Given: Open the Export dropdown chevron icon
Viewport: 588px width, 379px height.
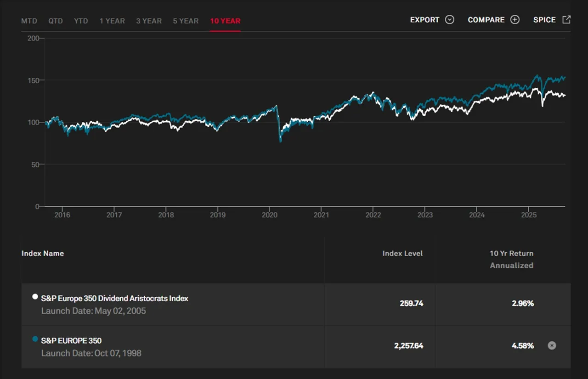Looking at the screenshot, I should click(x=450, y=20).
